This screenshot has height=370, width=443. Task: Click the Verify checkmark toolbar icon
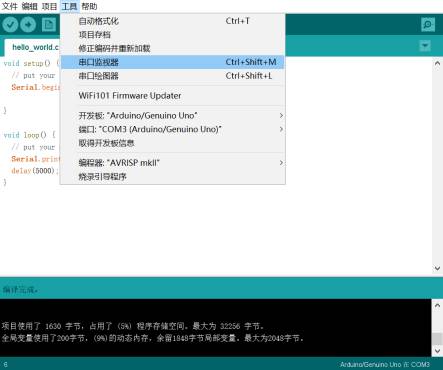(10, 24)
